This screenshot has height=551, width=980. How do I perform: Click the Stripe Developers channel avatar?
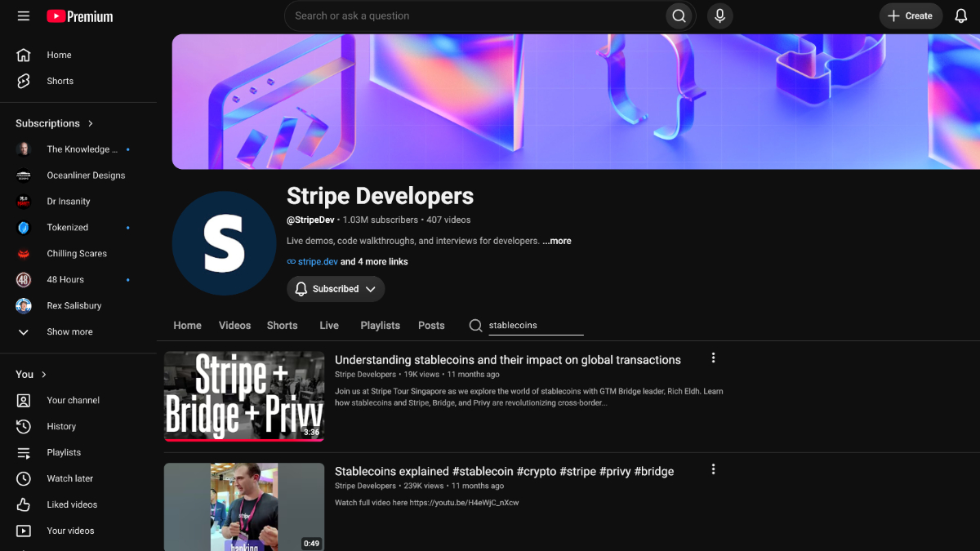point(224,243)
